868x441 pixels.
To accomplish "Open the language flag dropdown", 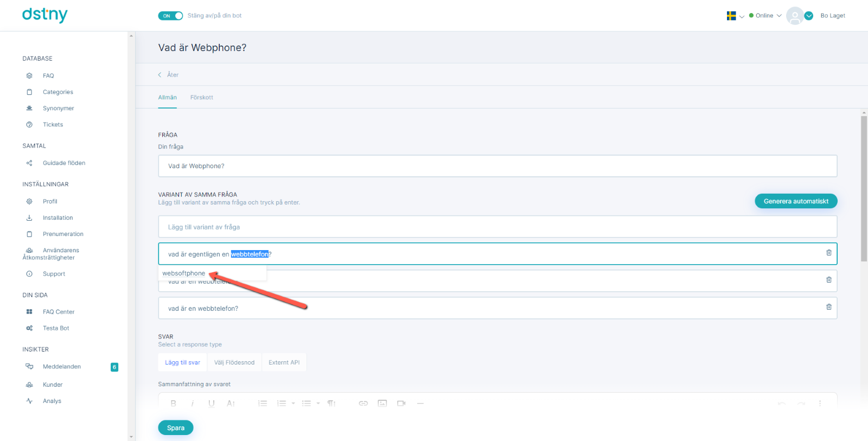I will pyautogui.click(x=735, y=16).
